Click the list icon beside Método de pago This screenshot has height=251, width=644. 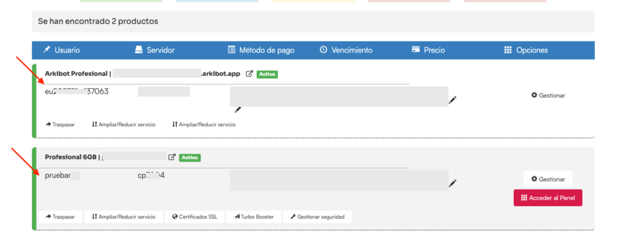231,50
